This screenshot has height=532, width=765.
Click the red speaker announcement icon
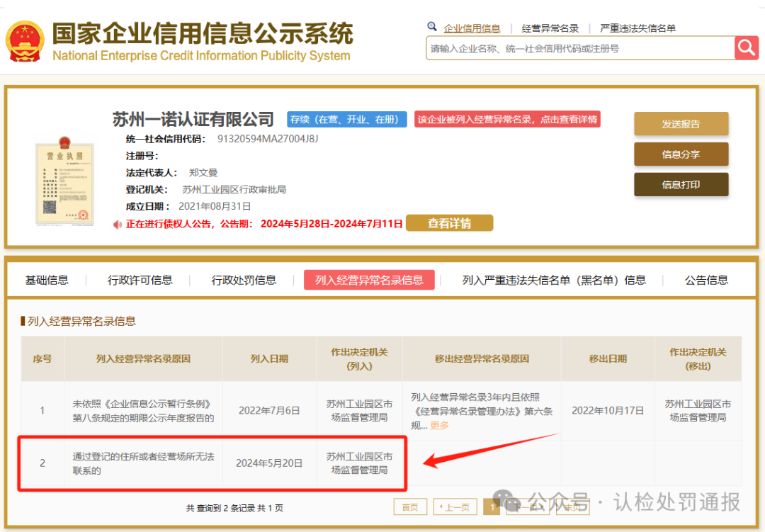[118, 225]
